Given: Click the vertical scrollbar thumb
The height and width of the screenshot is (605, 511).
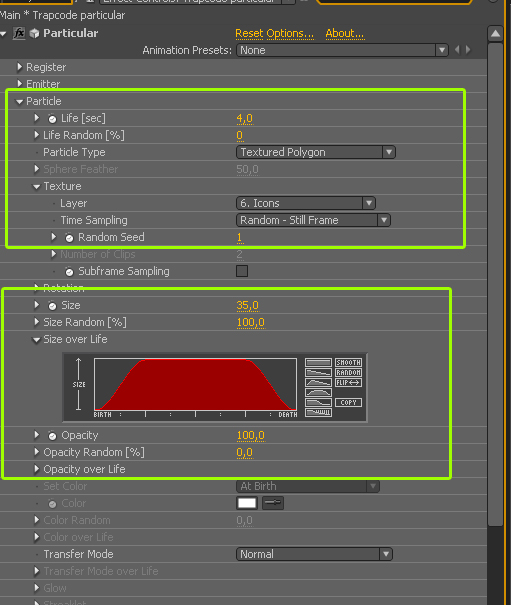Looking at the screenshot, I should pos(496,285).
